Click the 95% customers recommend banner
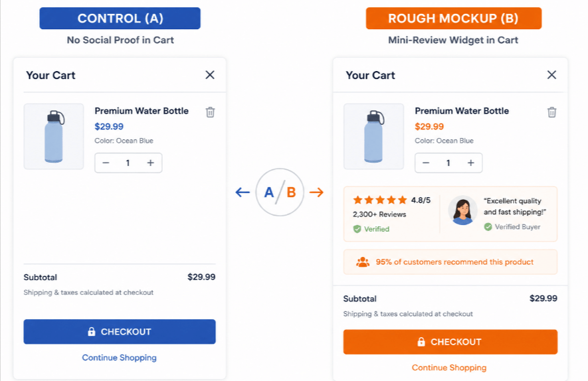The image size is (588, 381). pyautogui.click(x=450, y=262)
